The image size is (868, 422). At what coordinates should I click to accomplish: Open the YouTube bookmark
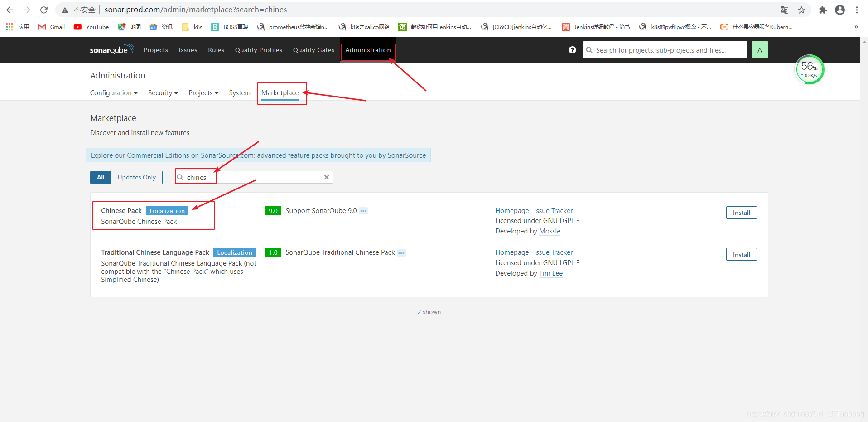(91, 27)
